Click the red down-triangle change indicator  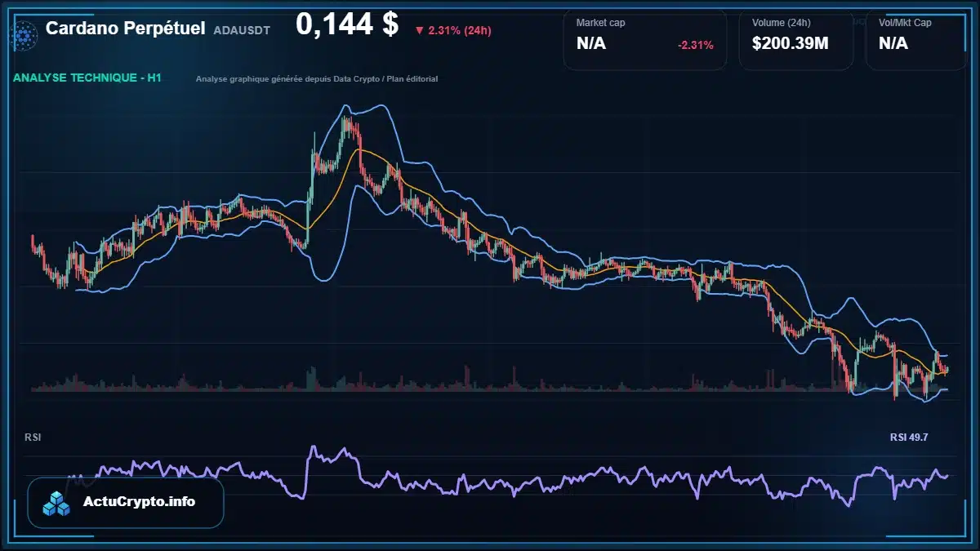[x=419, y=31]
